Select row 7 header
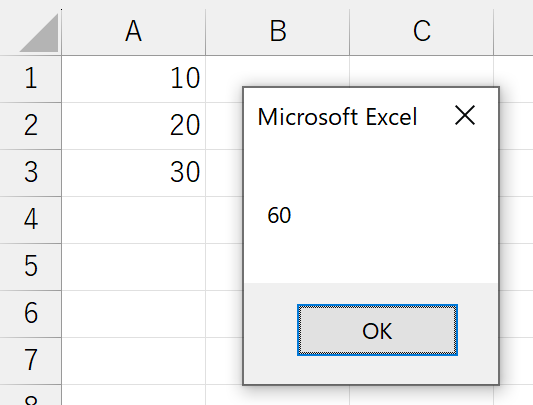 point(31,361)
